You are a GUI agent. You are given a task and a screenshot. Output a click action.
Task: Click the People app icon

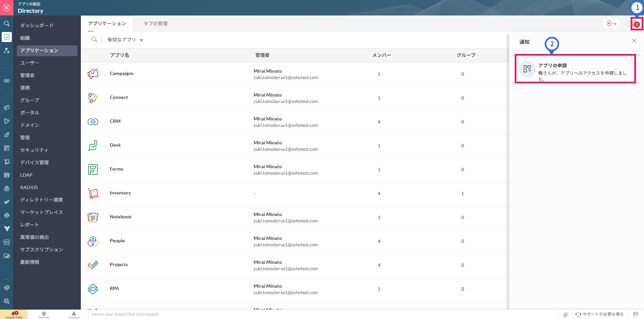(x=93, y=241)
